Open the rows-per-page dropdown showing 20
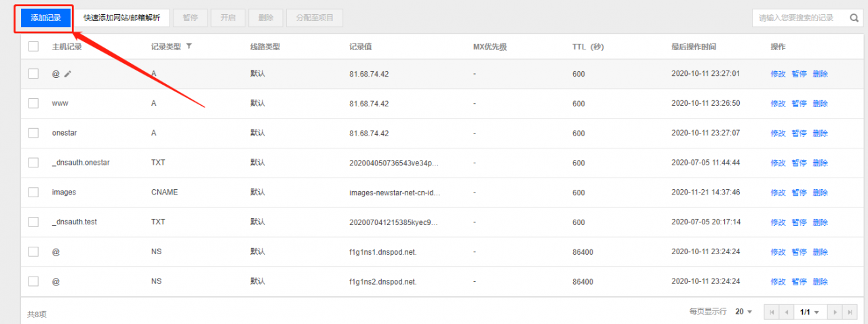The image size is (868, 324). coord(744,312)
